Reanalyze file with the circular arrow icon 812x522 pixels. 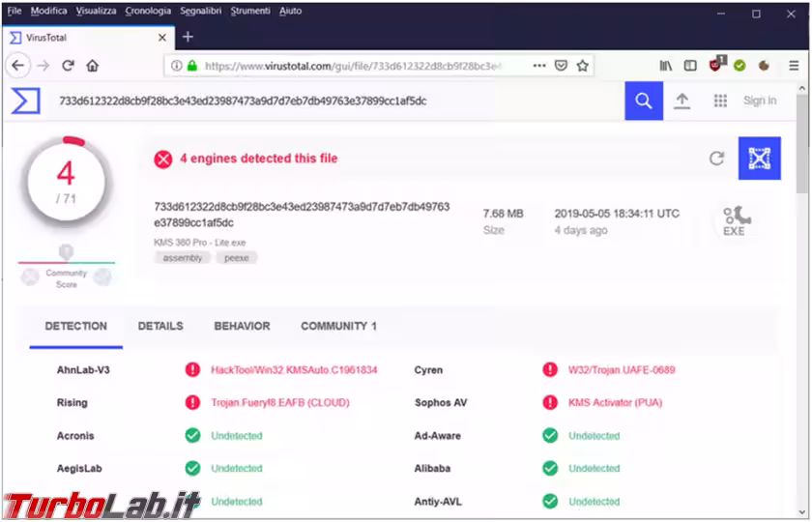[716, 159]
